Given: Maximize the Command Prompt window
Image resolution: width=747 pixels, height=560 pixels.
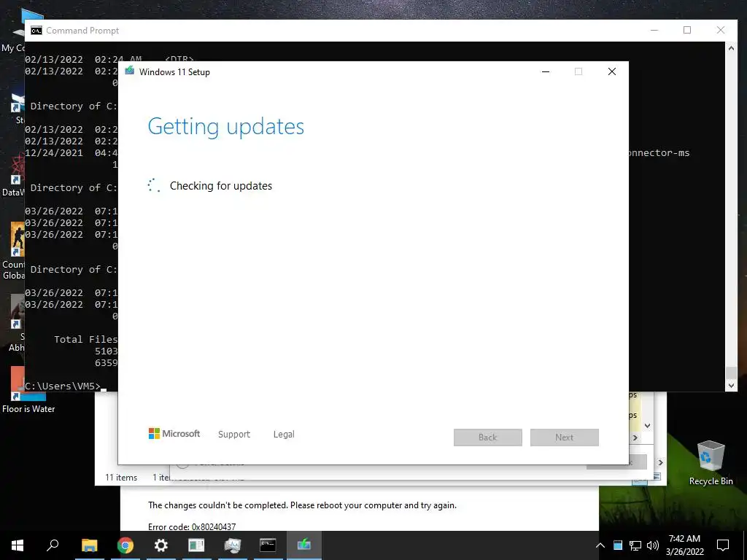Looking at the screenshot, I should (687, 30).
